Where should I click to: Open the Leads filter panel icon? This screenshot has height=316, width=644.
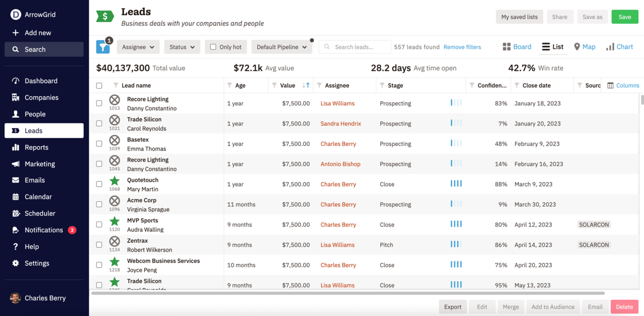pyautogui.click(x=103, y=47)
